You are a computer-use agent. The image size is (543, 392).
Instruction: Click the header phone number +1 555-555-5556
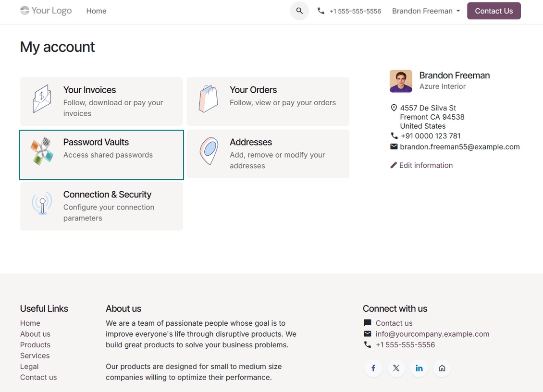tap(355, 11)
